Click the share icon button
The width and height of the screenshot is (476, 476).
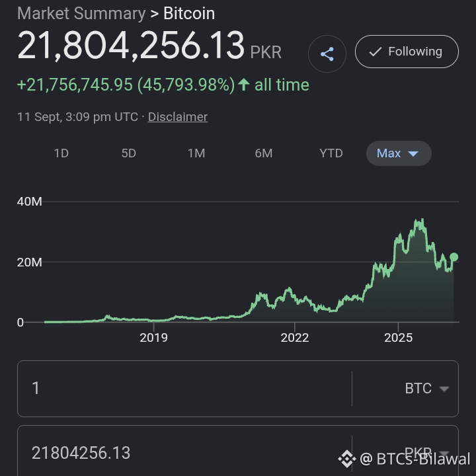point(327,54)
